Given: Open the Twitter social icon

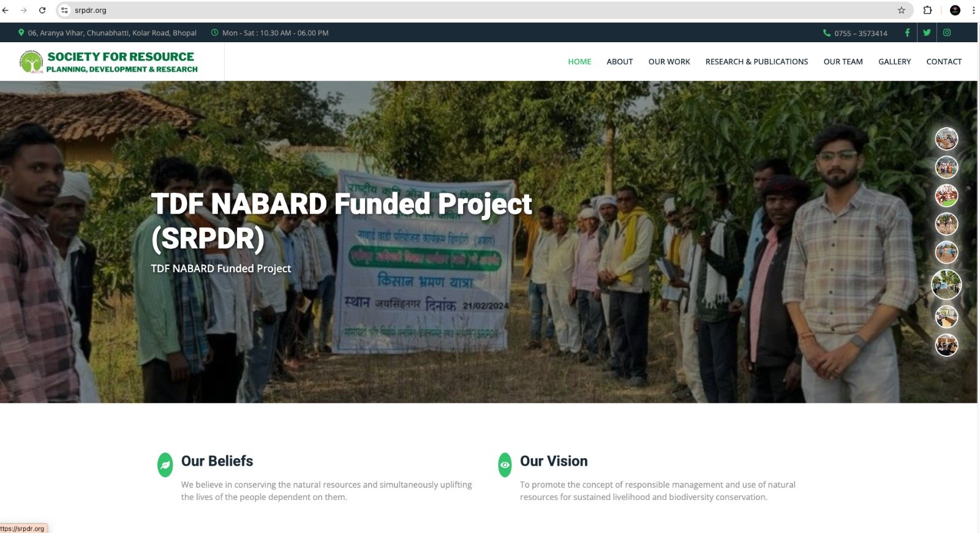Looking at the screenshot, I should 927,32.
